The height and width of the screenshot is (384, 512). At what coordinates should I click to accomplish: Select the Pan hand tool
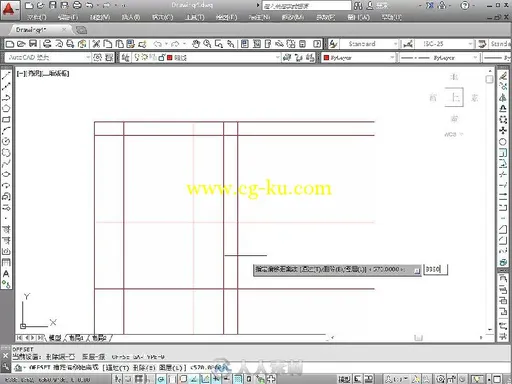point(196,44)
